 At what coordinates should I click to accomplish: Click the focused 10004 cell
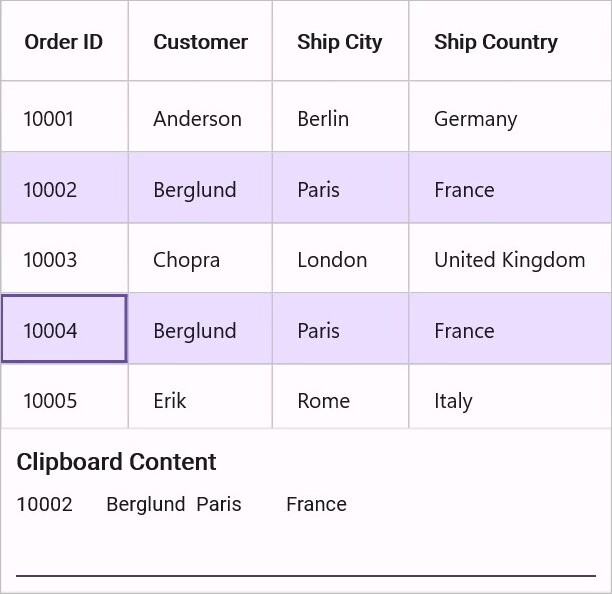tap(64, 329)
